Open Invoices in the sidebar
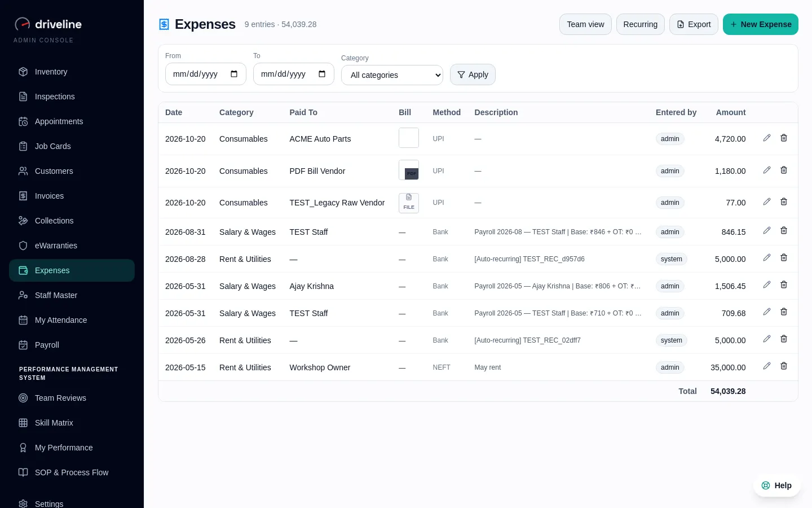This screenshot has height=508, width=812. (x=72, y=196)
